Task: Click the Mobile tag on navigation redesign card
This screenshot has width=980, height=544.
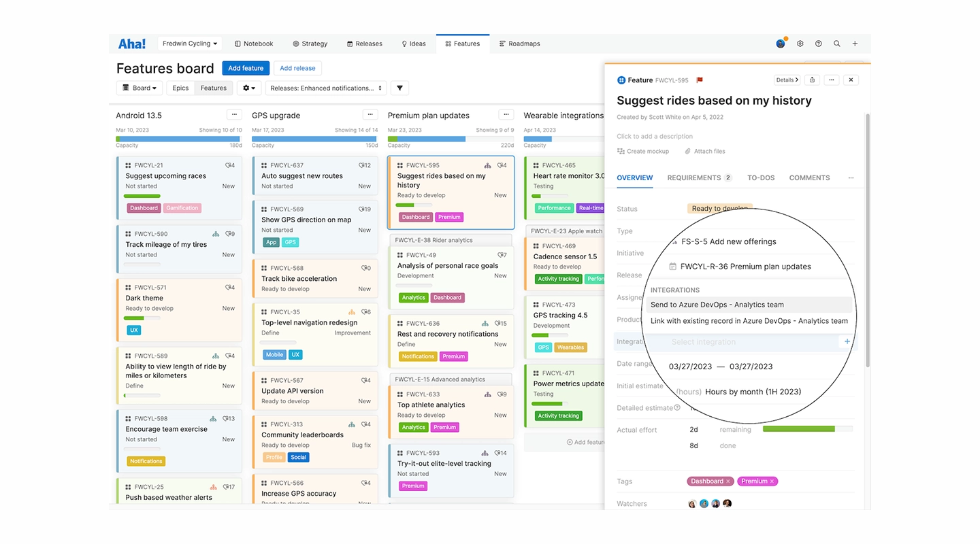Action: tap(274, 355)
